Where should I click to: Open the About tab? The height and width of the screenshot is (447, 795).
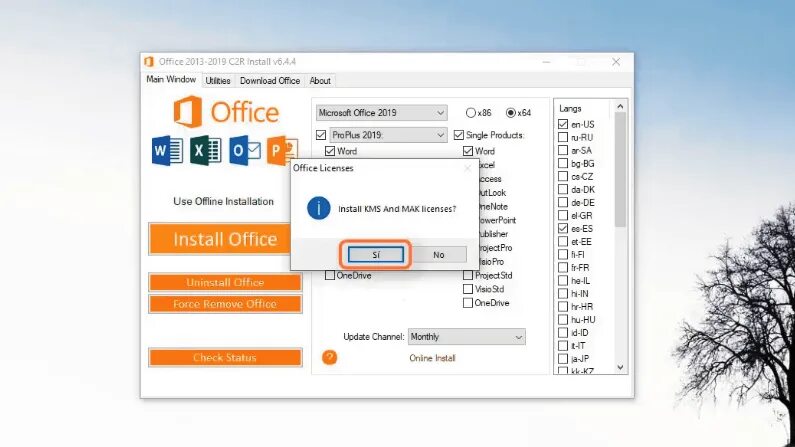pos(320,81)
